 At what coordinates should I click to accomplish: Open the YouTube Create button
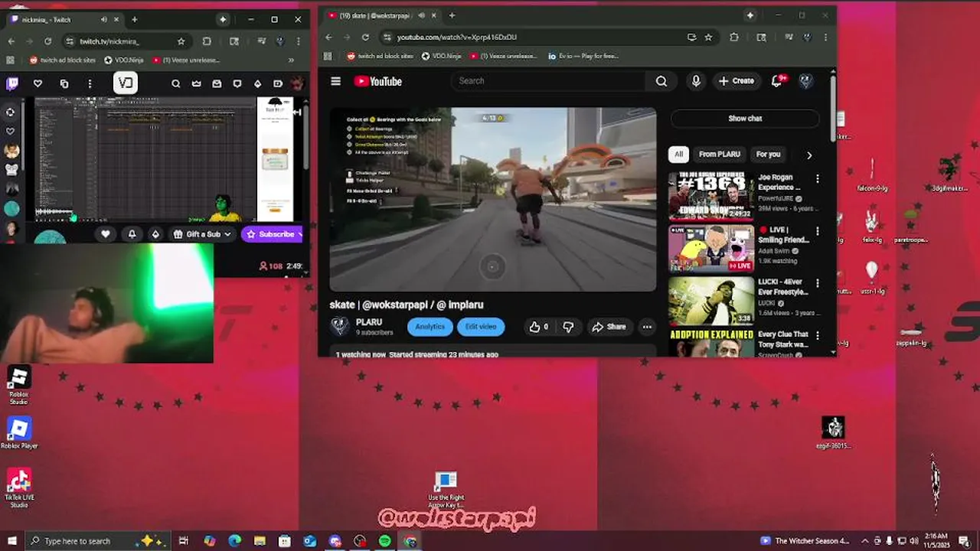click(737, 81)
